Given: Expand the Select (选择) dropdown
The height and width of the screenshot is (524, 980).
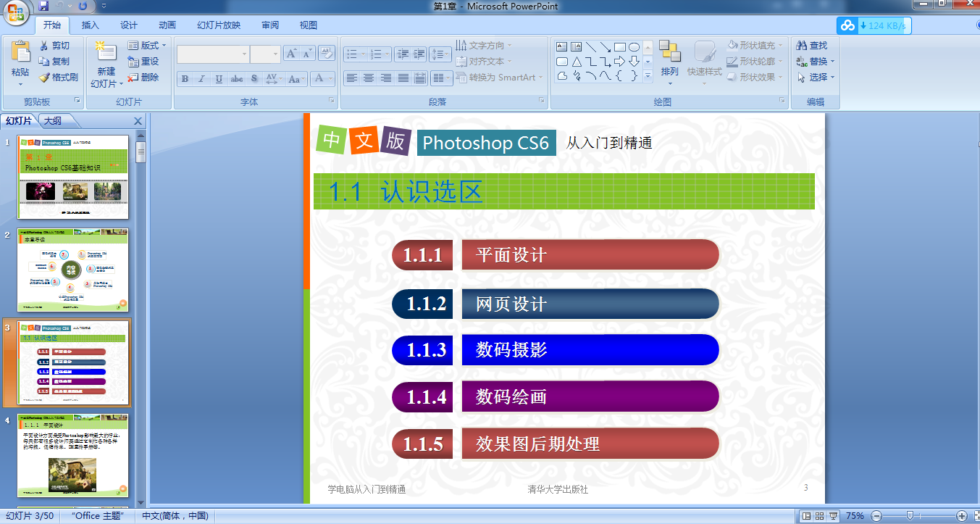Looking at the screenshot, I should (816, 78).
